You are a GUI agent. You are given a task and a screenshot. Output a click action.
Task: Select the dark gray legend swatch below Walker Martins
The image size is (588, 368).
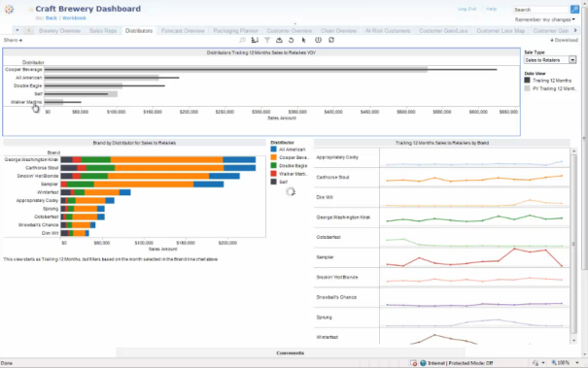click(x=273, y=182)
